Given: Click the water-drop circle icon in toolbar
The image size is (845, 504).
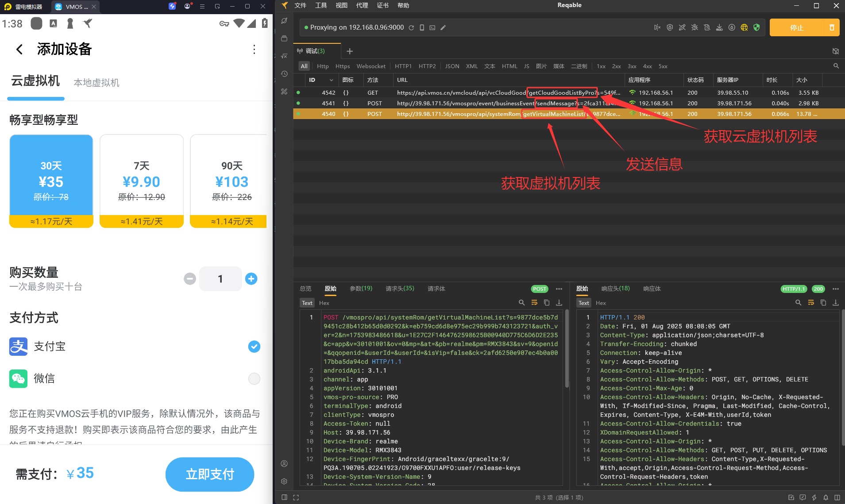Looking at the screenshot, I should click(x=732, y=27).
